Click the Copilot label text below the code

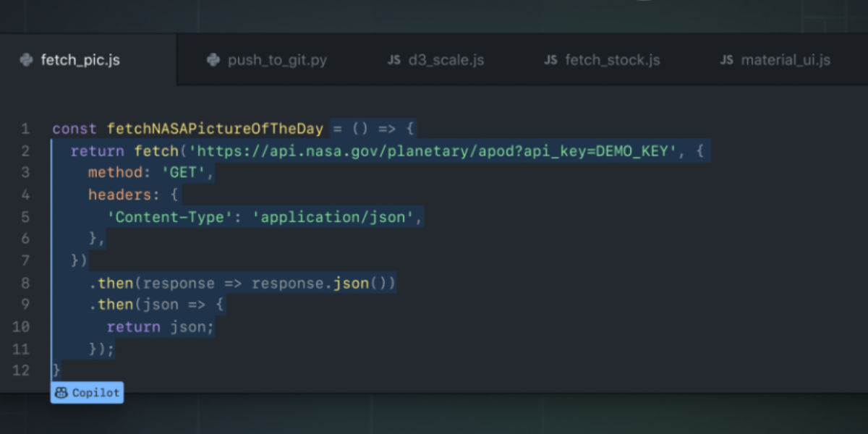click(95, 393)
